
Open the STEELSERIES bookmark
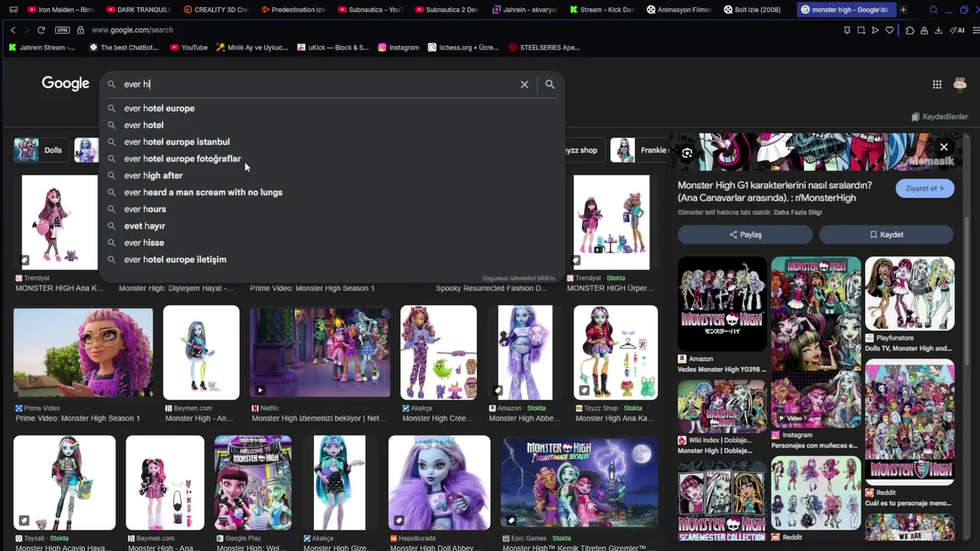[x=544, y=47]
